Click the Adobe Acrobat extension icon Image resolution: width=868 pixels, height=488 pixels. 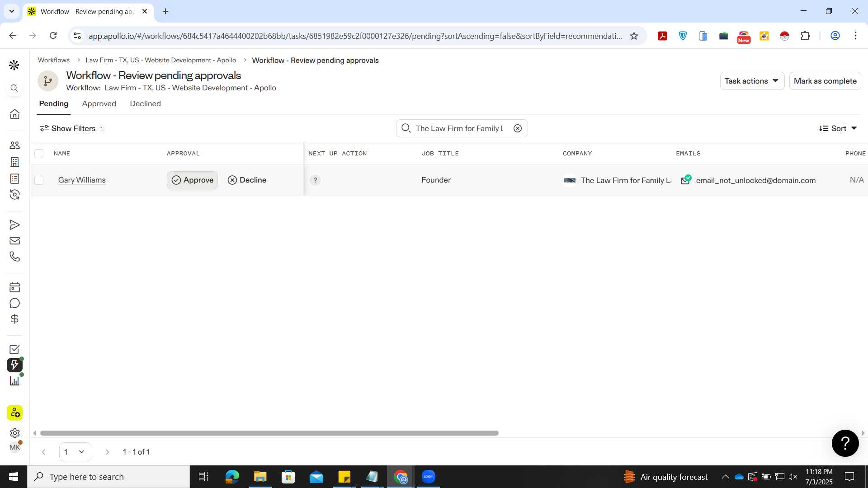point(662,36)
